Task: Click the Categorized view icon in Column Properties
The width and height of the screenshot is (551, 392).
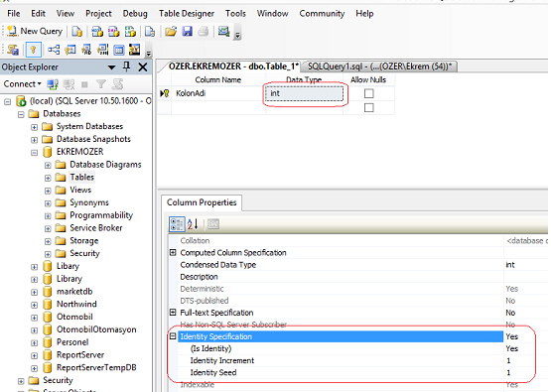Action: pos(177,224)
